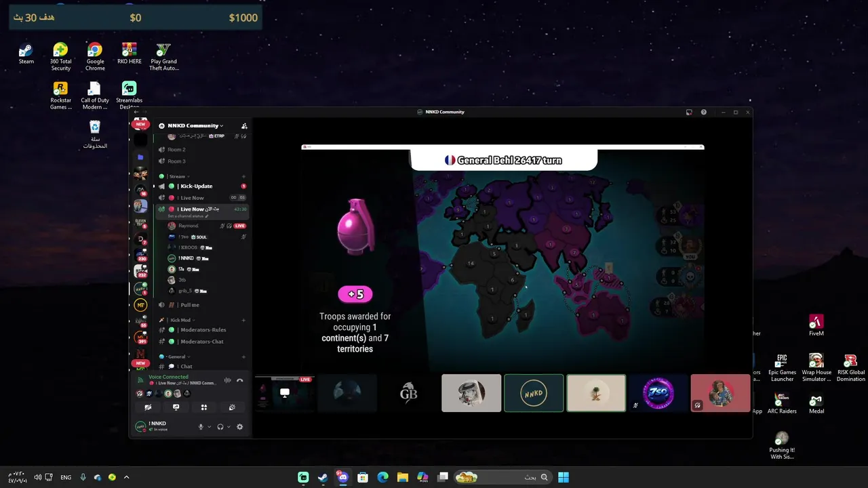Start an activity from voice panel
This screenshot has height=488, width=868.
point(203,407)
